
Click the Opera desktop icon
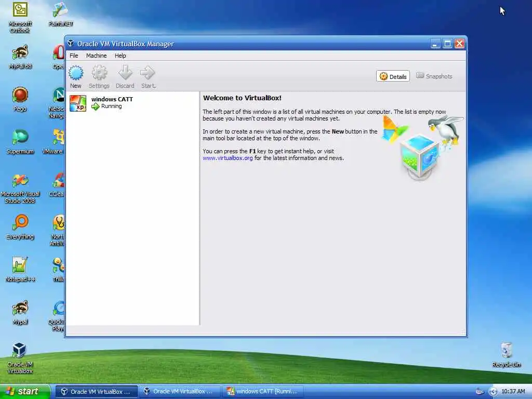[x=59, y=52]
